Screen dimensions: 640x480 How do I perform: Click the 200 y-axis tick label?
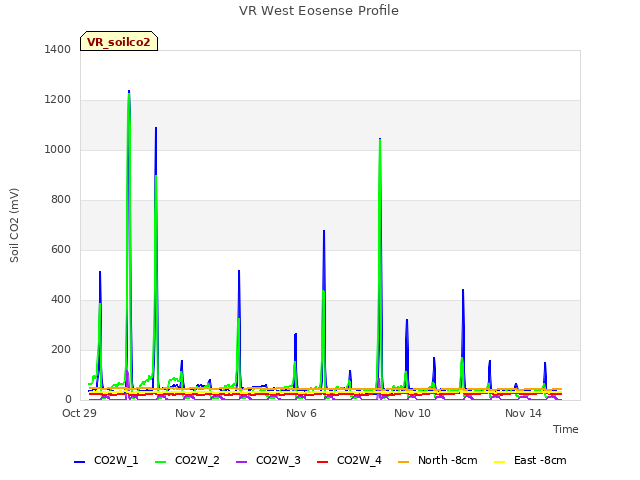coord(61,349)
